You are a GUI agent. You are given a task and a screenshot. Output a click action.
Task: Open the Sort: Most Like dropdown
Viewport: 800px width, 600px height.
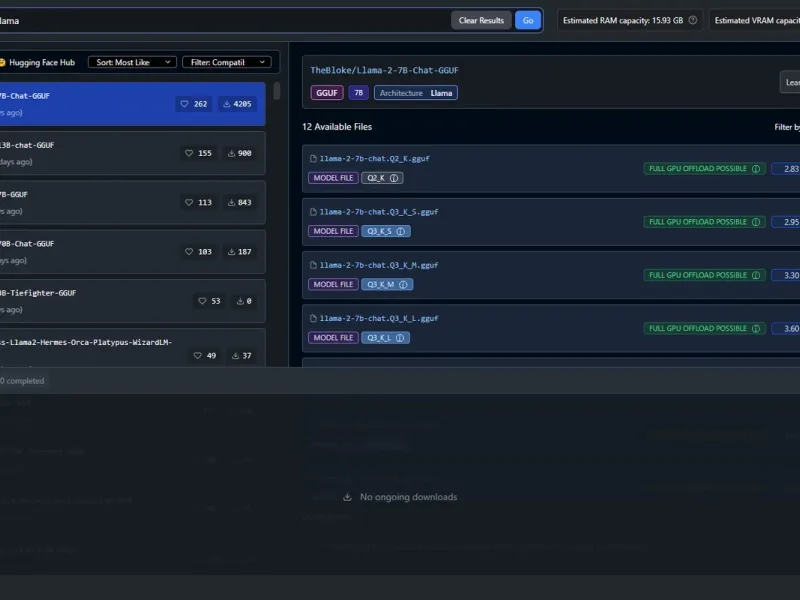[132, 62]
